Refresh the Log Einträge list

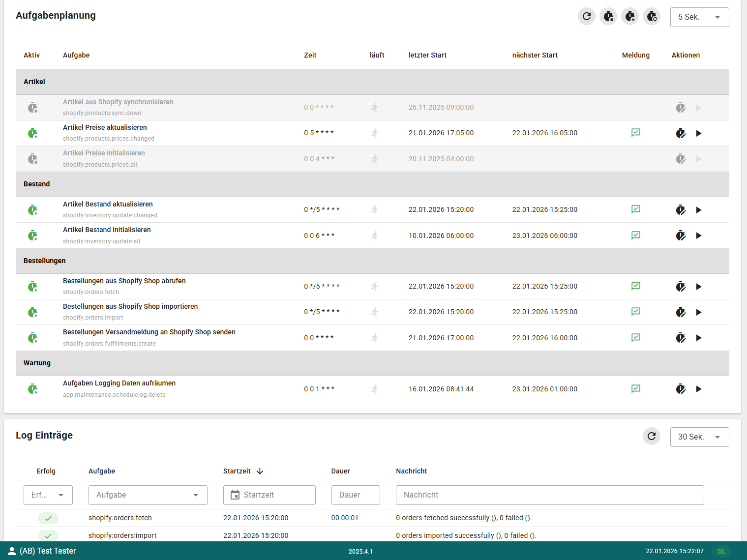point(651,436)
